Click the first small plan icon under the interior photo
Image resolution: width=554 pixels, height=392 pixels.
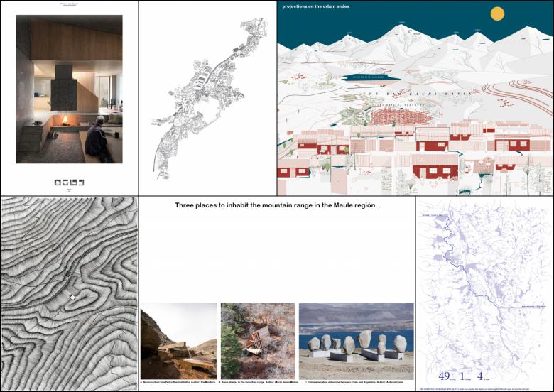[58, 182]
